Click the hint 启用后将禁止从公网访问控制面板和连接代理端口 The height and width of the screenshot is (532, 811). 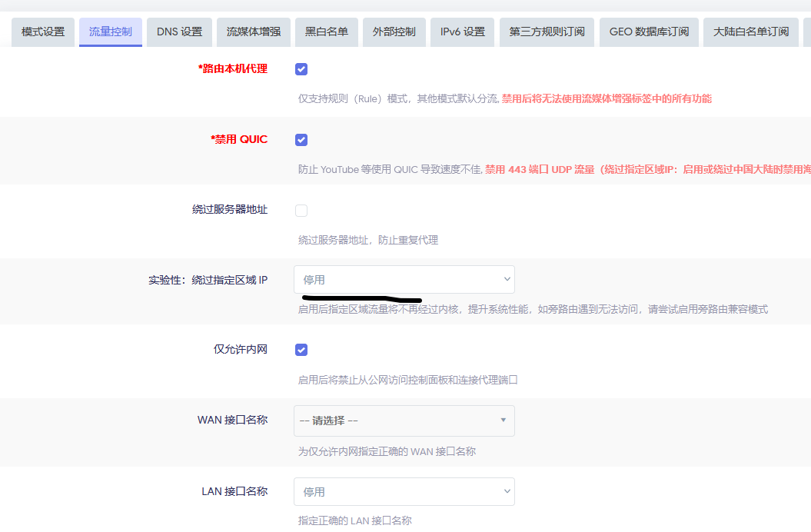point(407,380)
